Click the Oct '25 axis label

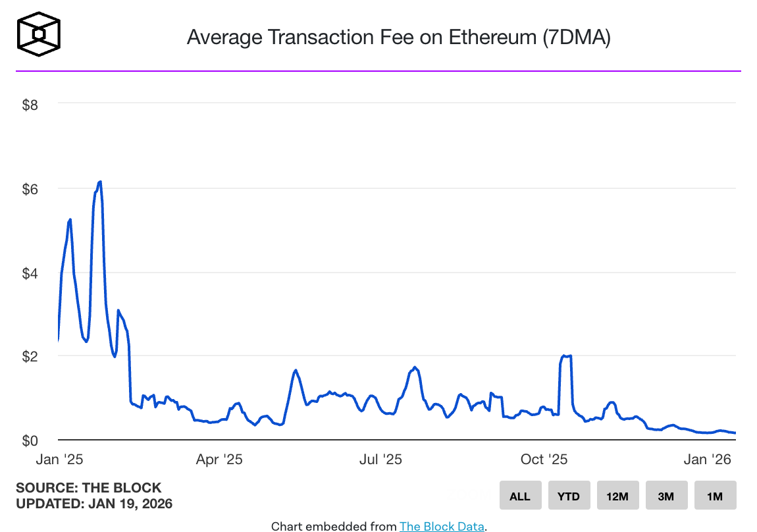pyautogui.click(x=544, y=459)
